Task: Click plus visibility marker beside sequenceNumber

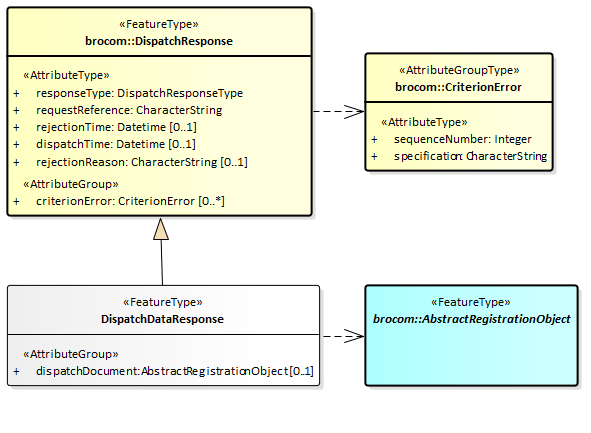Action: click(x=374, y=140)
